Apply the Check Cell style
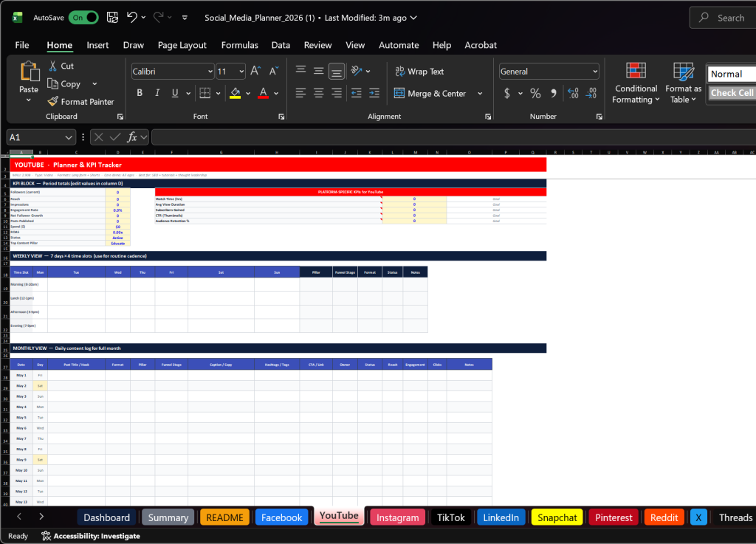 point(732,93)
